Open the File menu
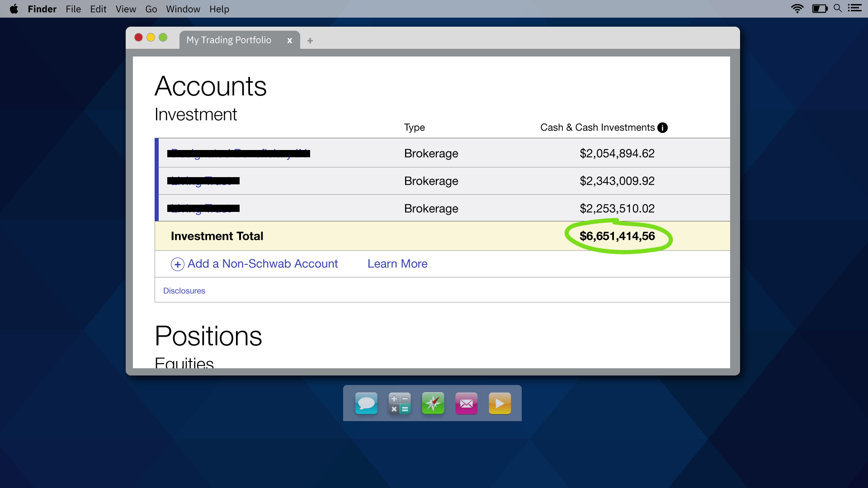Viewport: 868px width, 488px height. click(73, 9)
